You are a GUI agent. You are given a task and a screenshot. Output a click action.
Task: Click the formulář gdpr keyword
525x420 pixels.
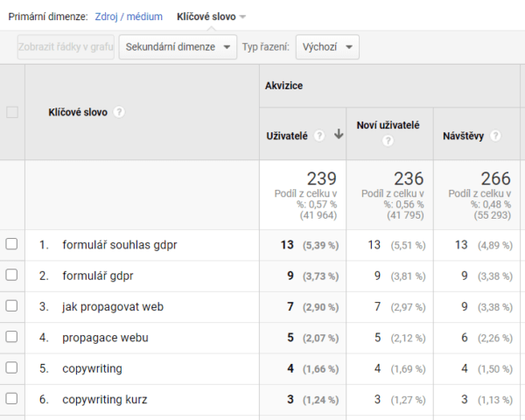click(x=101, y=276)
